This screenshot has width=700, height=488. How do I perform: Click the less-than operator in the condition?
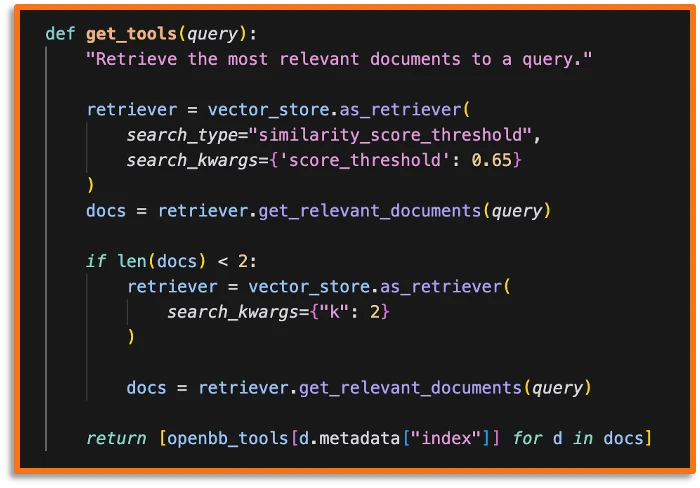223,261
